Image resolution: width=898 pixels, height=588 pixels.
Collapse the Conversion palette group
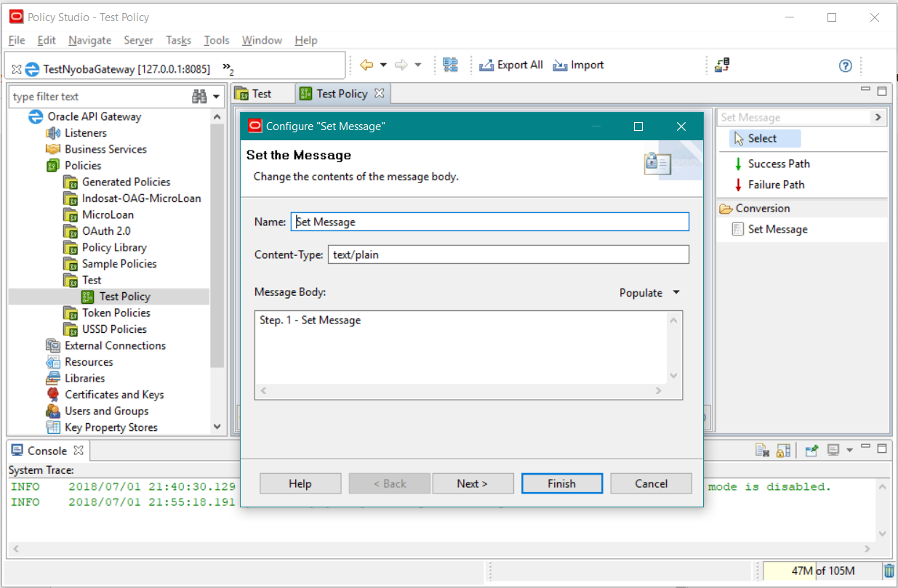[802, 209]
